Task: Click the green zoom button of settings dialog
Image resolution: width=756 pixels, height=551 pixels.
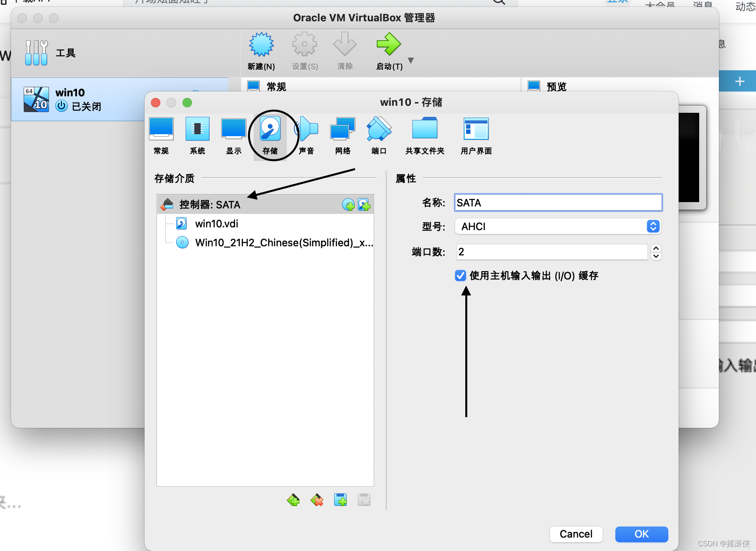Action: pyautogui.click(x=187, y=103)
